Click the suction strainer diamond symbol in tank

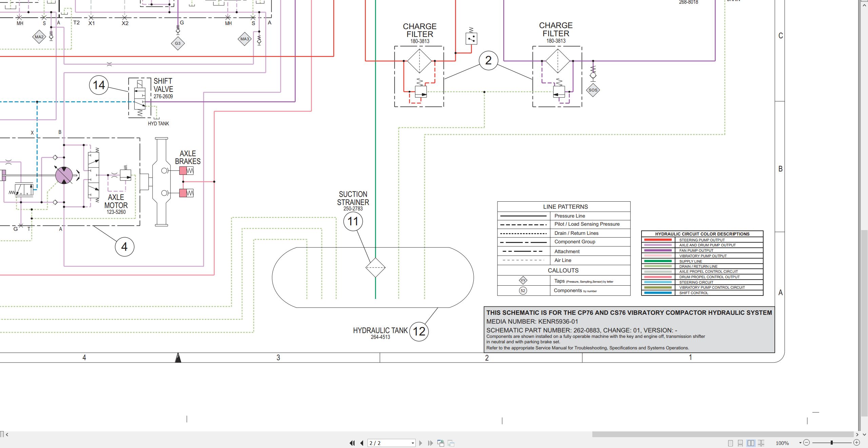[x=375, y=267]
